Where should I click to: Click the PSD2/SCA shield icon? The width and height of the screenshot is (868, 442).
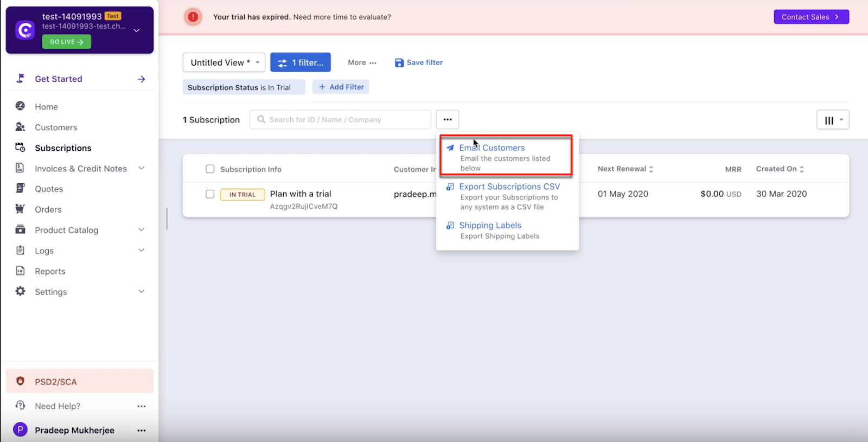click(x=20, y=381)
